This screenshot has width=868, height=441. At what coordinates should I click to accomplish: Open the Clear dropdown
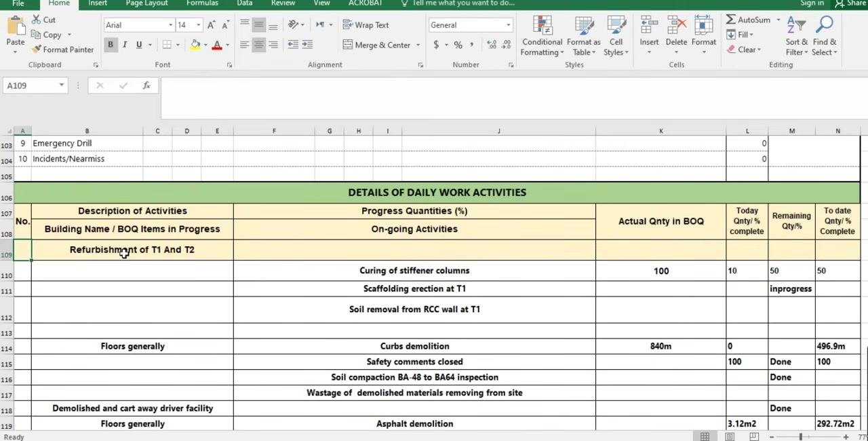click(744, 50)
